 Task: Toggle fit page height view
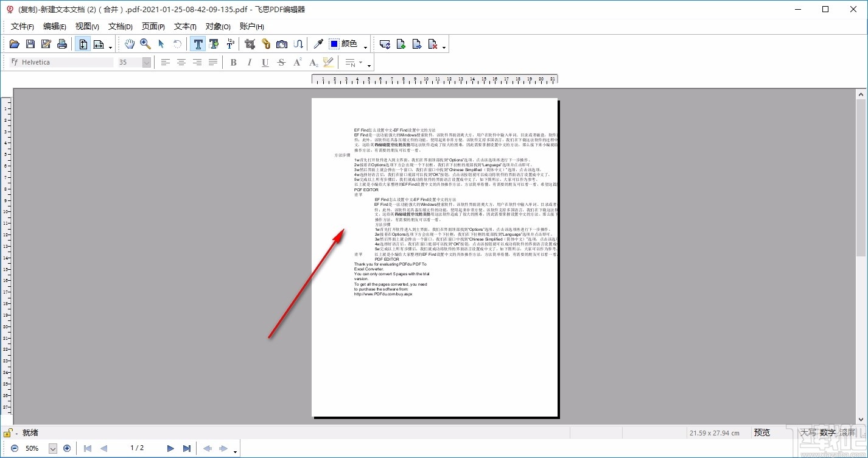click(x=83, y=44)
